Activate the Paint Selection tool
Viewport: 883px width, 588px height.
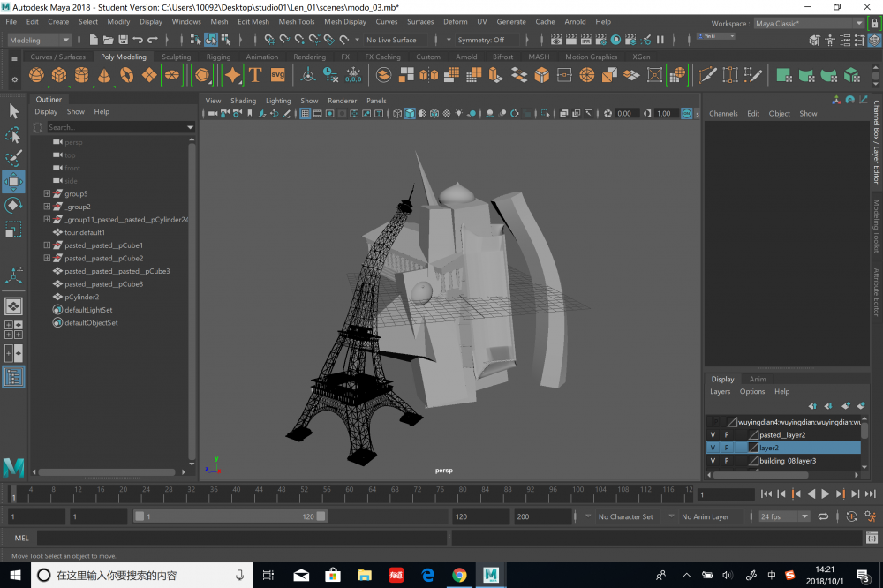coord(13,159)
